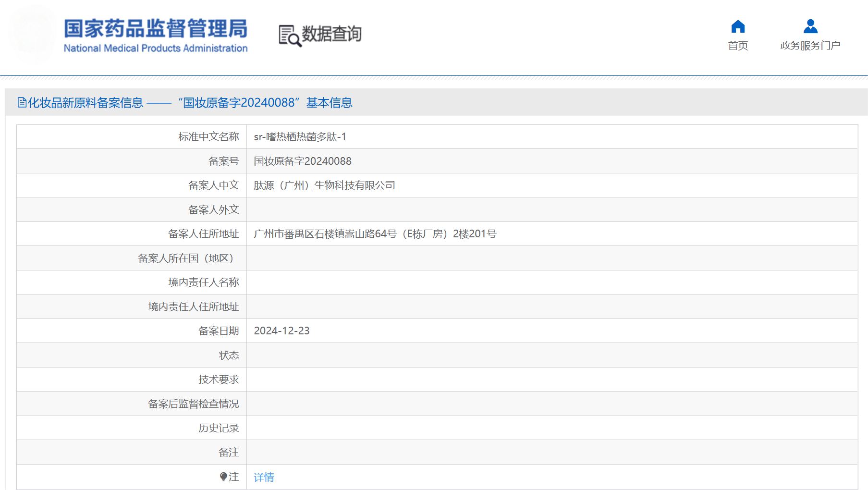Screen dimensions: 868x490
Task: Click the 数据查询 heading text
Action: [331, 34]
